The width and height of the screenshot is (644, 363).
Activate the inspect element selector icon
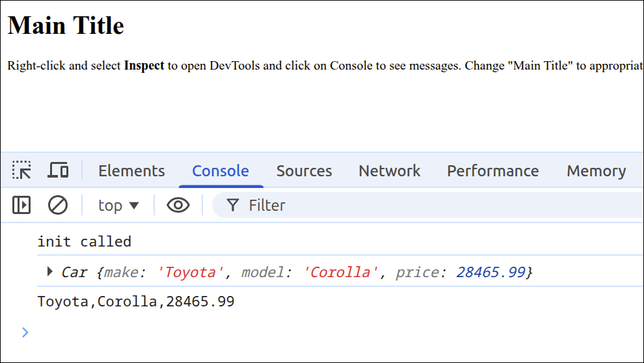pos(21,170)
